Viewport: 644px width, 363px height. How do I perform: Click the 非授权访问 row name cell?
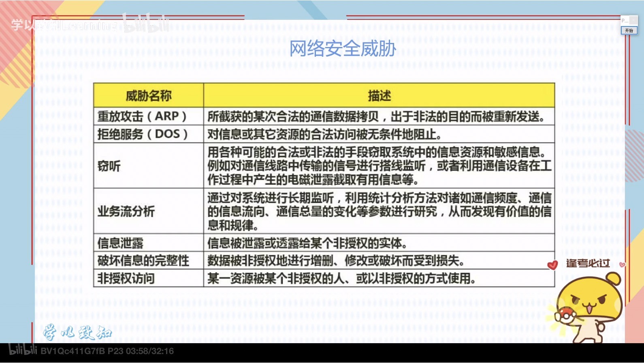point(126,278)
